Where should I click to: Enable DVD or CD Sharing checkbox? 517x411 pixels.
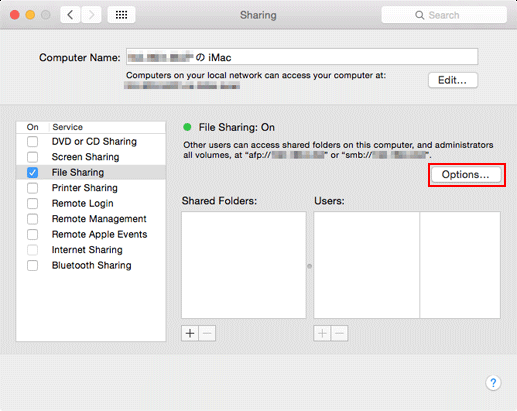(32, 142)
